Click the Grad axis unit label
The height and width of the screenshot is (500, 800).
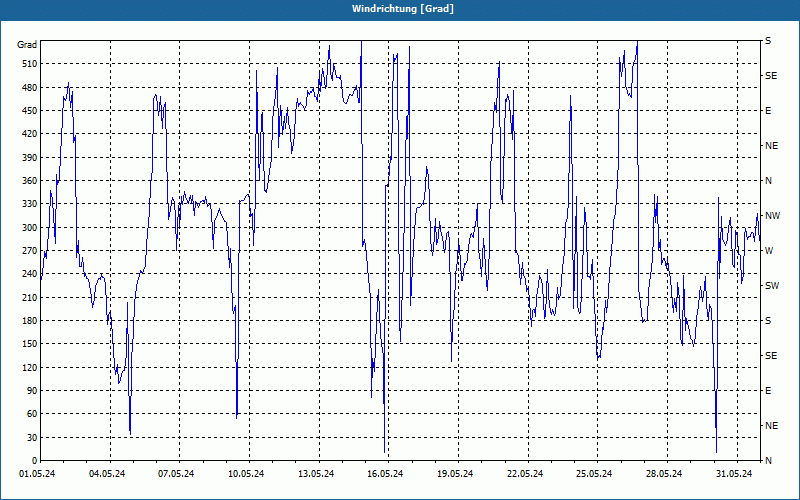(27, 45)
